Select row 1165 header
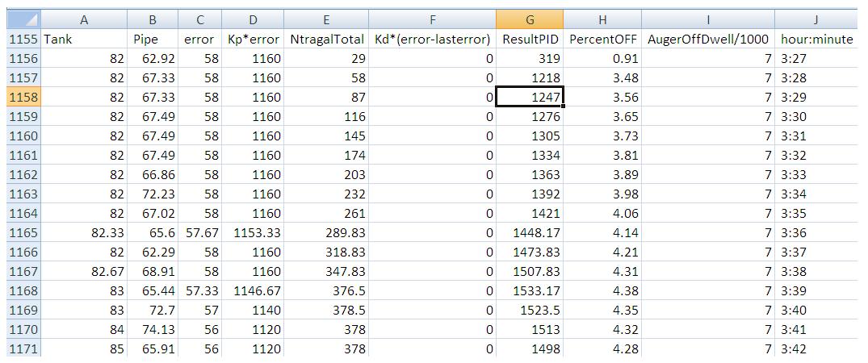The width and height of the screenshot is (868, 363). [x=22, y=232]
